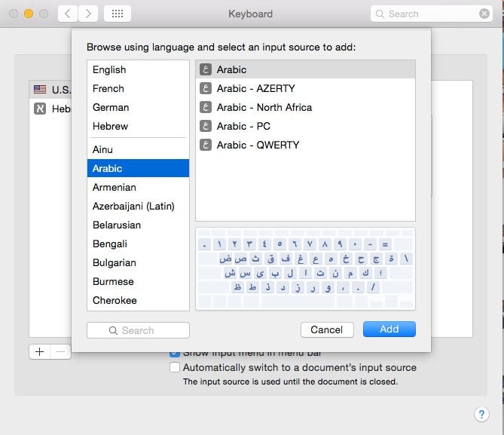Screen dimensions: 504x435
Task: Select Cherokee in the language list
Action: pyautogui.click(x=138, y=301)
